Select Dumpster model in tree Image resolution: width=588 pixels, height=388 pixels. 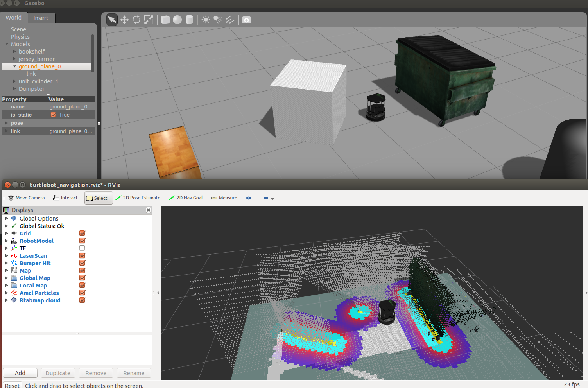(32, 89)
